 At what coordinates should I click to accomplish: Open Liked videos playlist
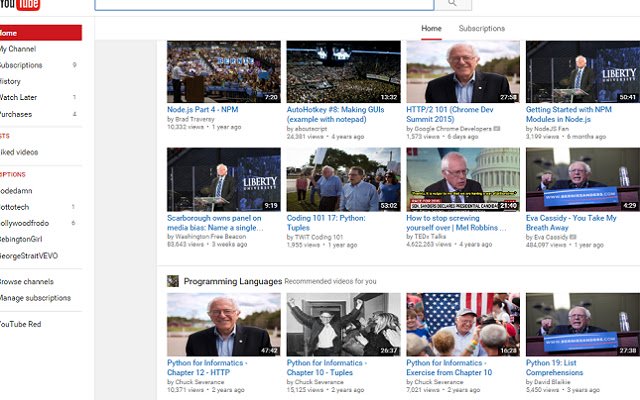[19, 152]
